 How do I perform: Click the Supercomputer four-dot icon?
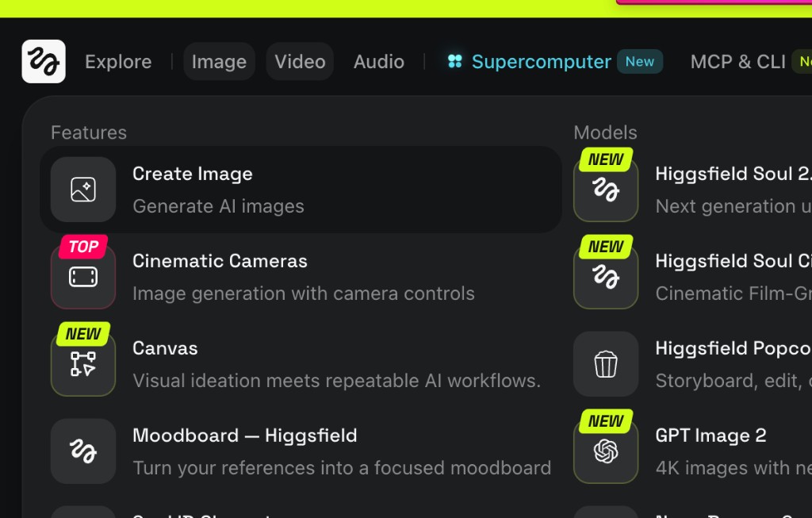coord(454,62)
